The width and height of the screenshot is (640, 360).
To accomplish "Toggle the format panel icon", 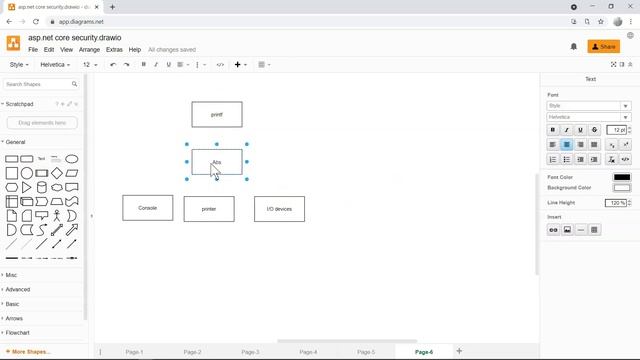I will pos(622,64).
